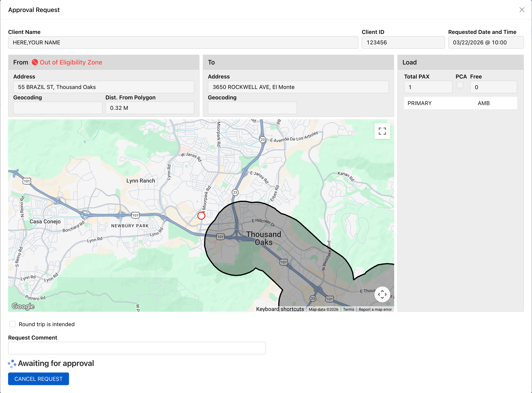Click Map data ©2026 text

tap(323, 309)
